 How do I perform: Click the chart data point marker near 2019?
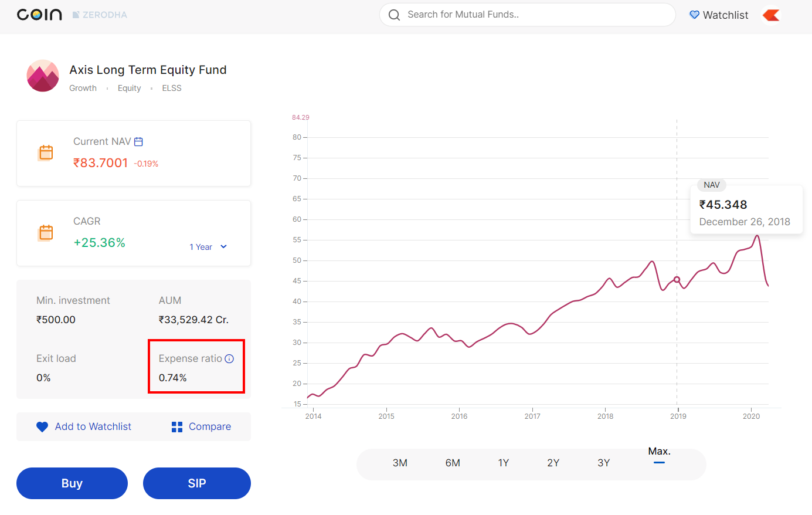point(677,280)
